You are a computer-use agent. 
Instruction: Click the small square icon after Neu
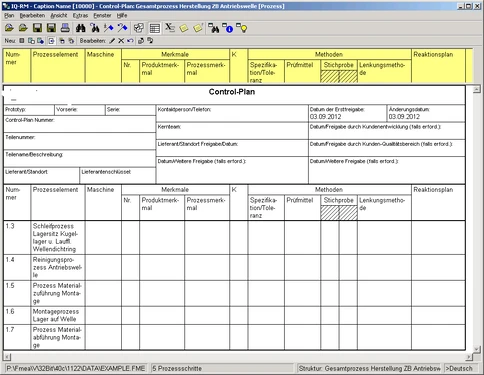[22, 41]
